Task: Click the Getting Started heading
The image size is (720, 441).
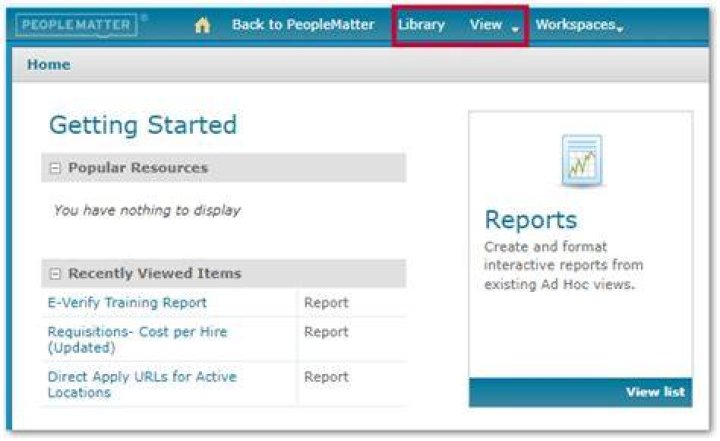Action: coord(143,125)
